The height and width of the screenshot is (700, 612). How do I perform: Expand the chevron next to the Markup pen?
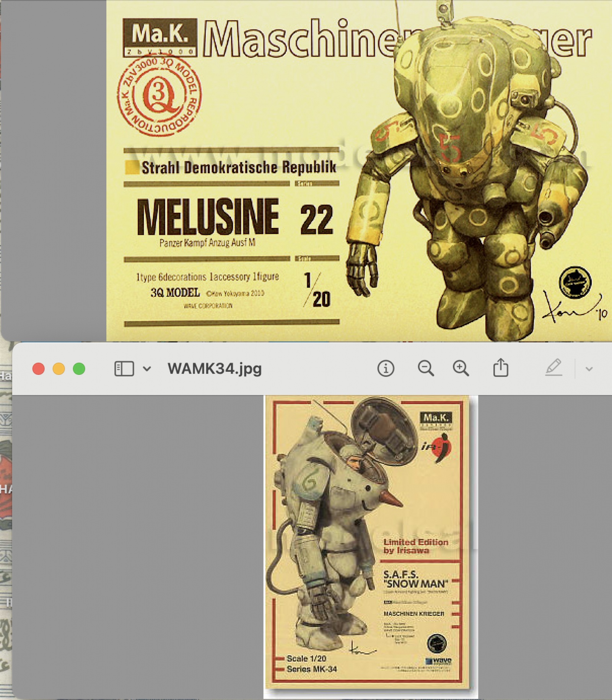point(589,369)
